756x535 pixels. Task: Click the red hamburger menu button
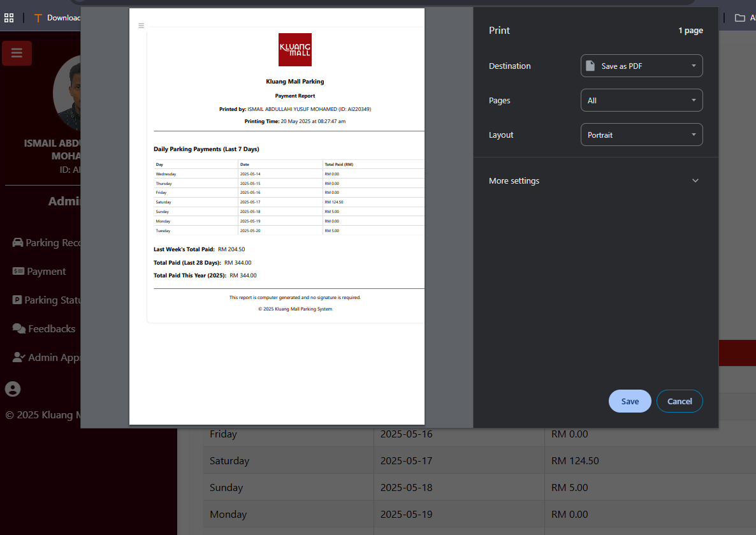[x=17, y=53]
